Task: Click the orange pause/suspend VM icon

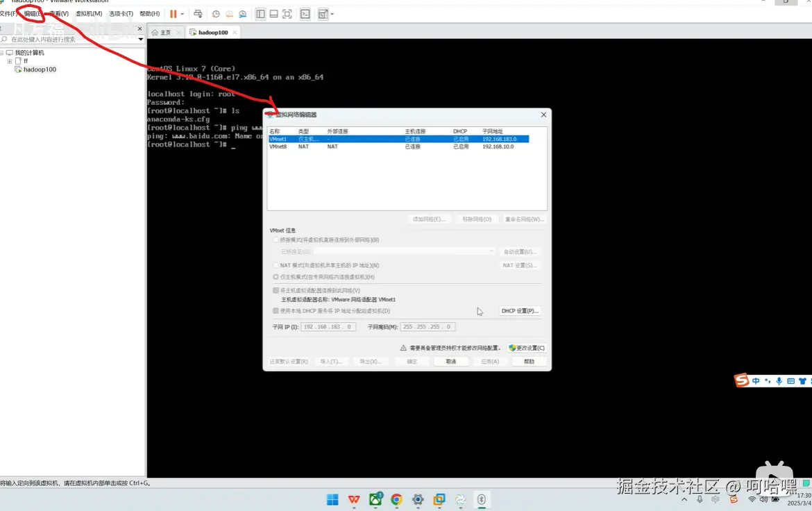Action: click(x=174, y=14)
